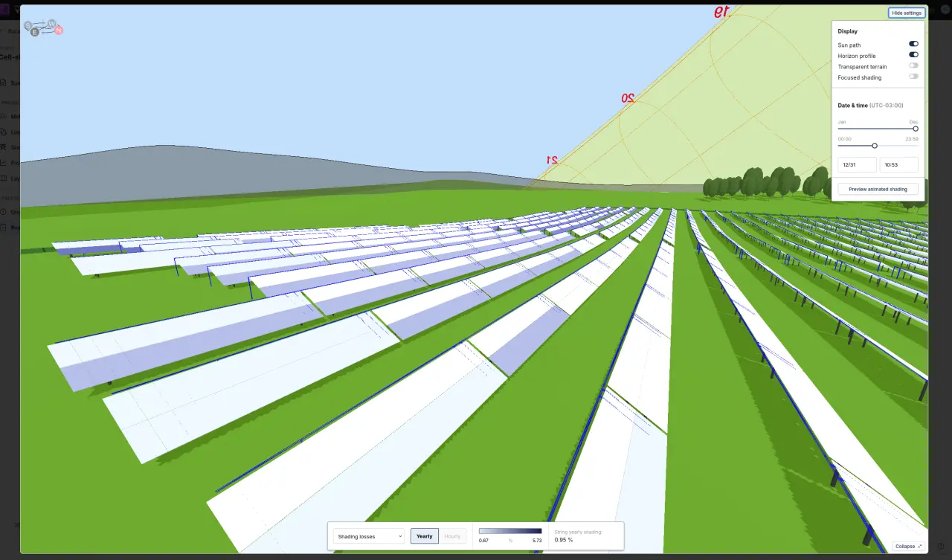Disable the Sun path toggle
This screenshot has width=952, height=560.
click(913, 45)
